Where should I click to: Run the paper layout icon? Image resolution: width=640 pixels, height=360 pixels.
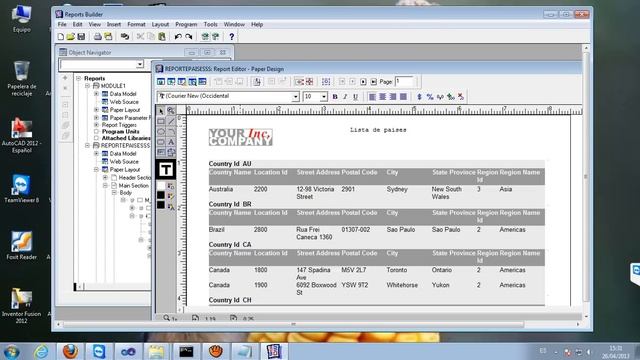click(216, 37)
